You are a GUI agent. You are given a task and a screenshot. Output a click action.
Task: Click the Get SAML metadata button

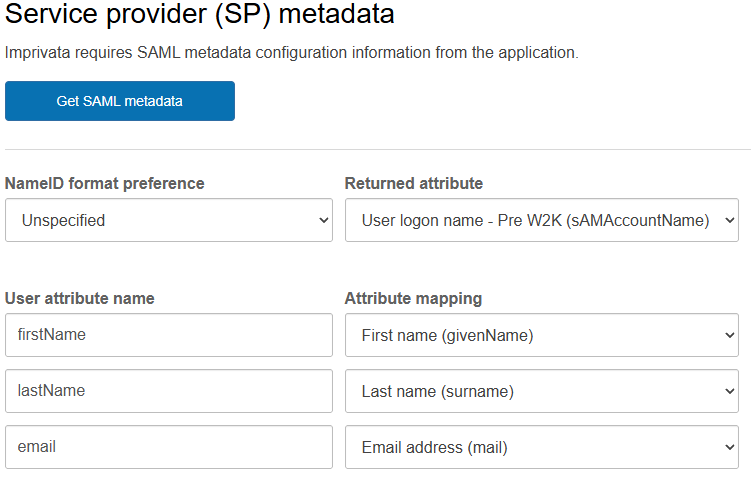120,101
